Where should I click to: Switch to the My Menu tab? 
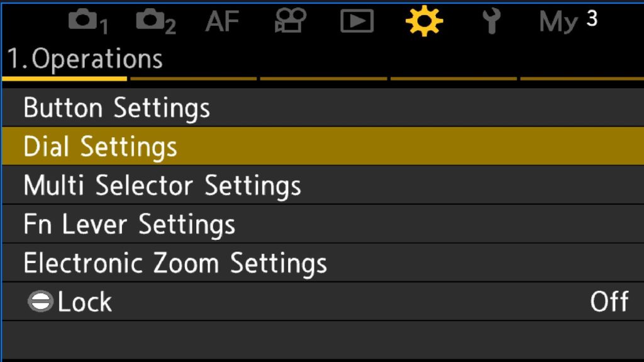pos(567,21)
